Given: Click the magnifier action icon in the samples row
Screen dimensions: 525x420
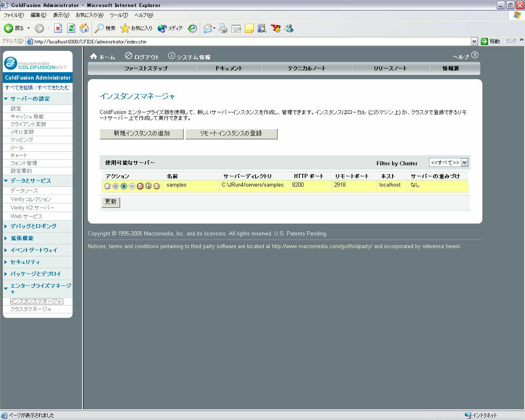Looking at the screenshot, I should tap(148, 186).
